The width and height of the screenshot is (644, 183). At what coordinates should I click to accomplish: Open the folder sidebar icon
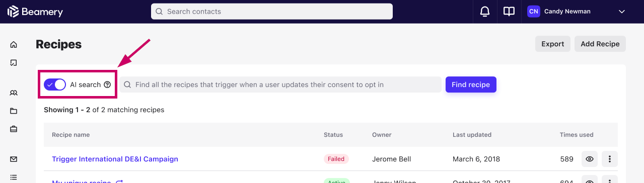14,111
